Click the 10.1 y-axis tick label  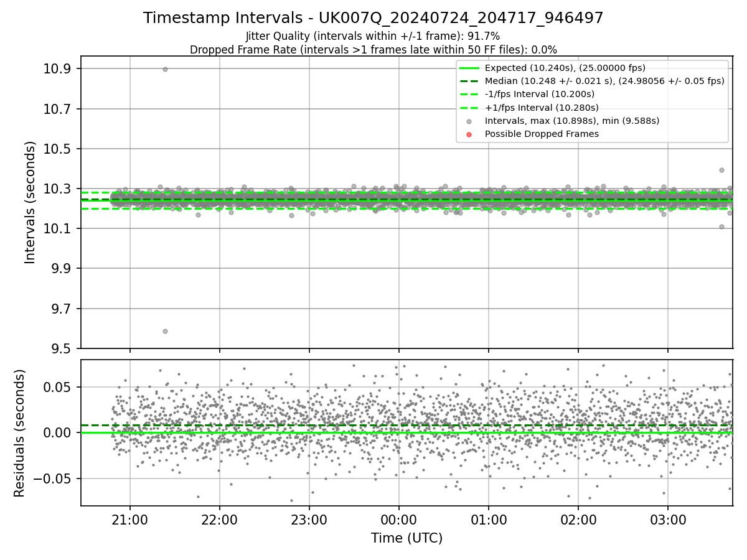click(59, 229)
